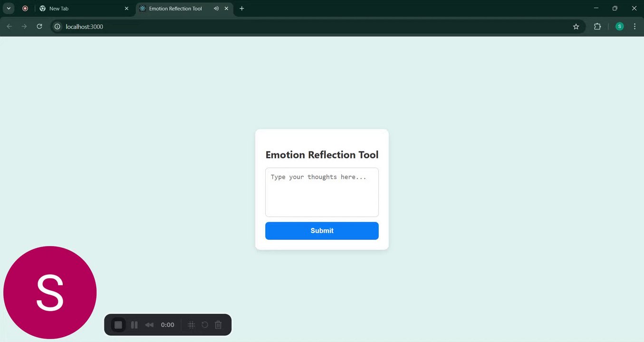The height and width of the screenshot is (342, 644).
Task: Expand the tab search dropdown
Action: tap(9, 9)
